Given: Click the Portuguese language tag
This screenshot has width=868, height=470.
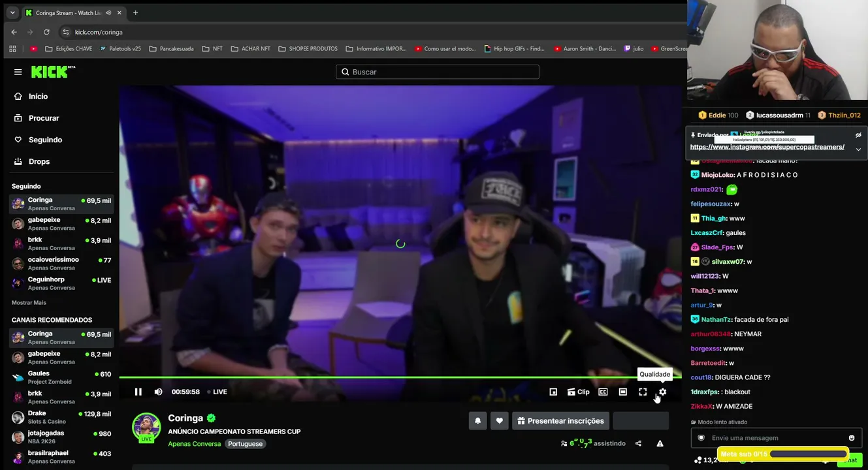Looking at the screenshot, I should coord(245,444).
